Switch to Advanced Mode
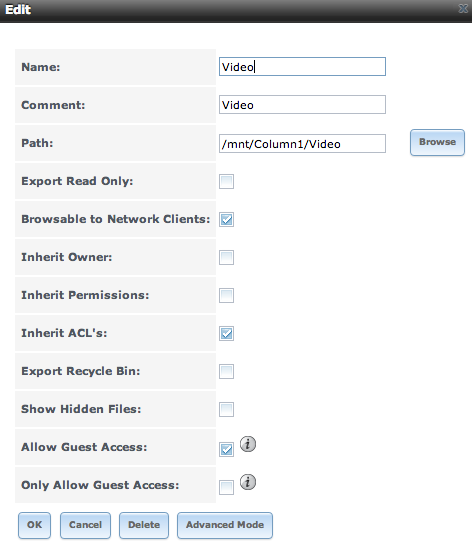Image resolution: width=472 pixels, height=549 pixels. 225,525
